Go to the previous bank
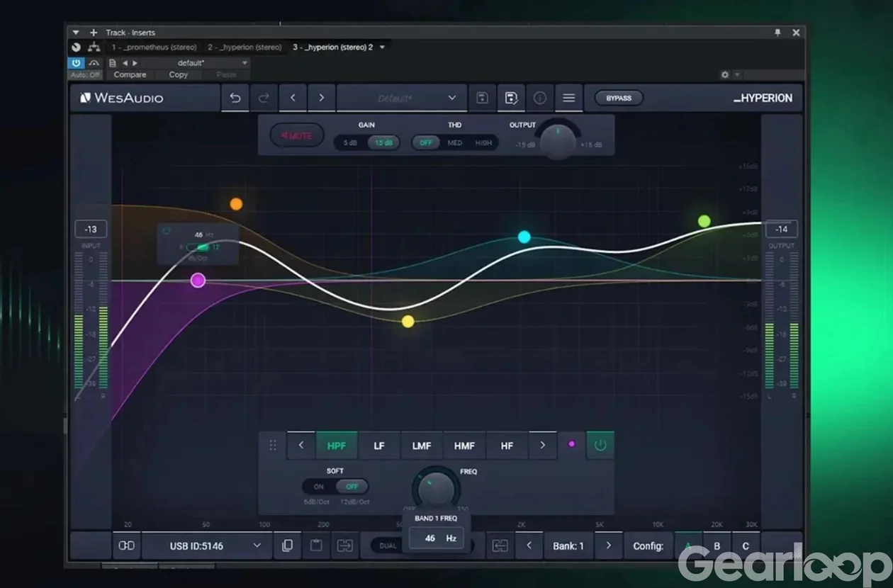 click(x=529, y=545)
